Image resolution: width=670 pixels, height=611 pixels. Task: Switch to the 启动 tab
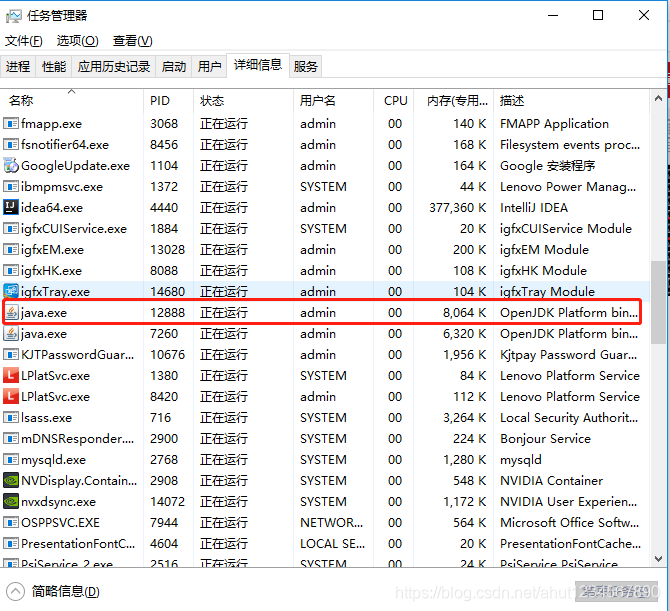pos(173,67)
